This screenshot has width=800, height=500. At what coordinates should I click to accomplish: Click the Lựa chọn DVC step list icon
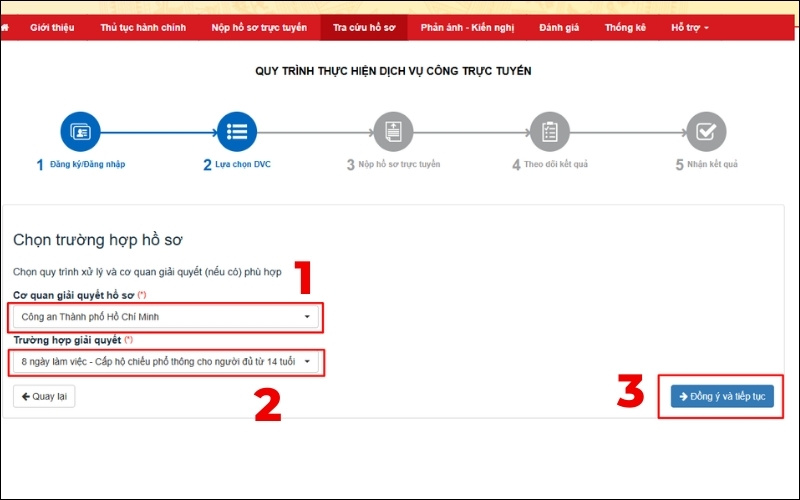coord(237,131)
